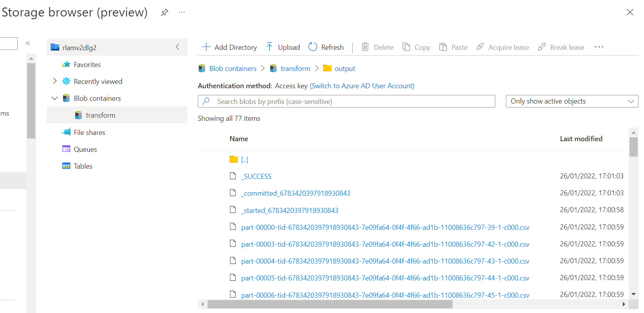Screen dimensions: 644x313
Task: Go to Blob containers breadcrumb
Action: [233, 69]
